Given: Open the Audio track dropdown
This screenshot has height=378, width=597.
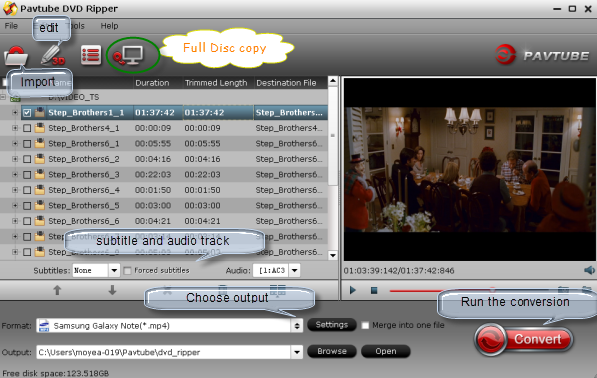Looking at the screenshot, I should click(294, 271).
